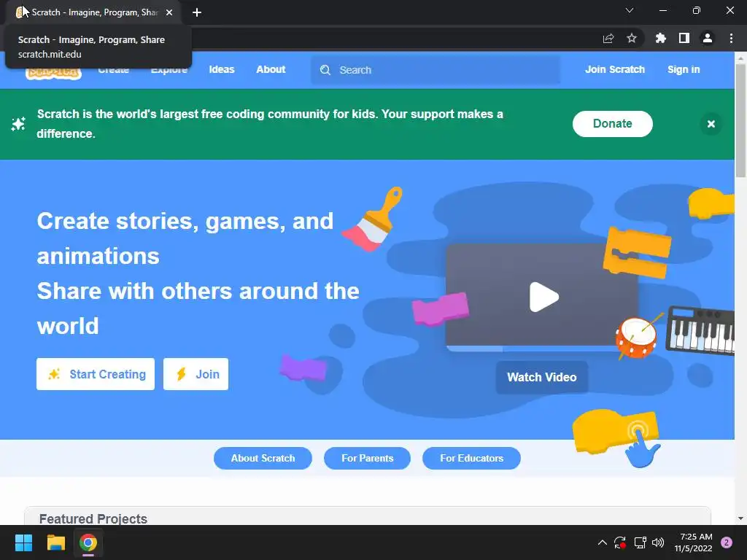Screen dimensions: 747x560
Task: Click the search magnifier icon
Action: pos(325,70)
